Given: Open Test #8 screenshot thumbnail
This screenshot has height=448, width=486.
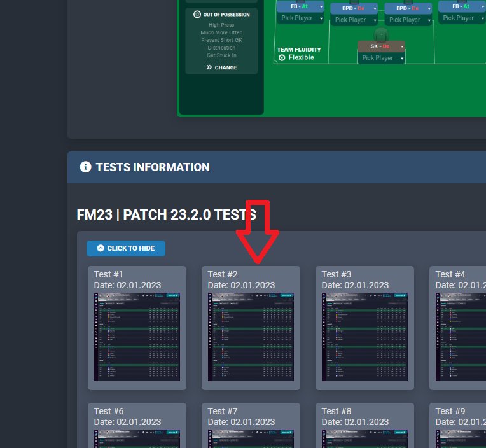Looking at the screenshot, I should point(364,438).
